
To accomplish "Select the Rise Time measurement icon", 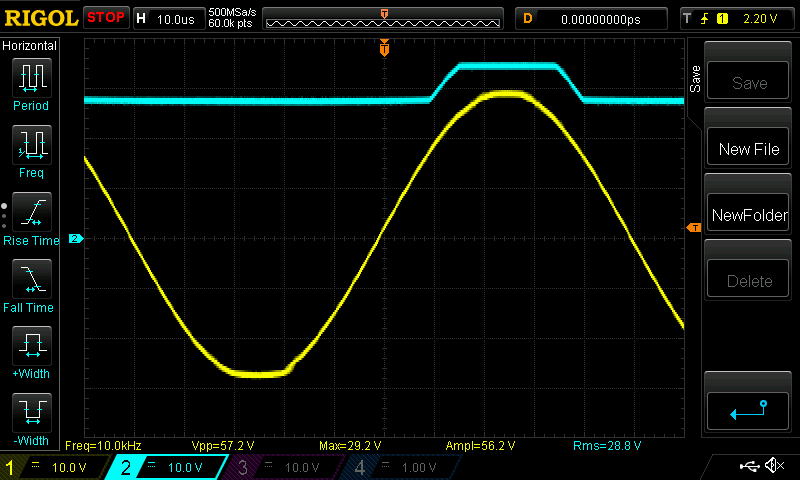I will click(32, 212).
